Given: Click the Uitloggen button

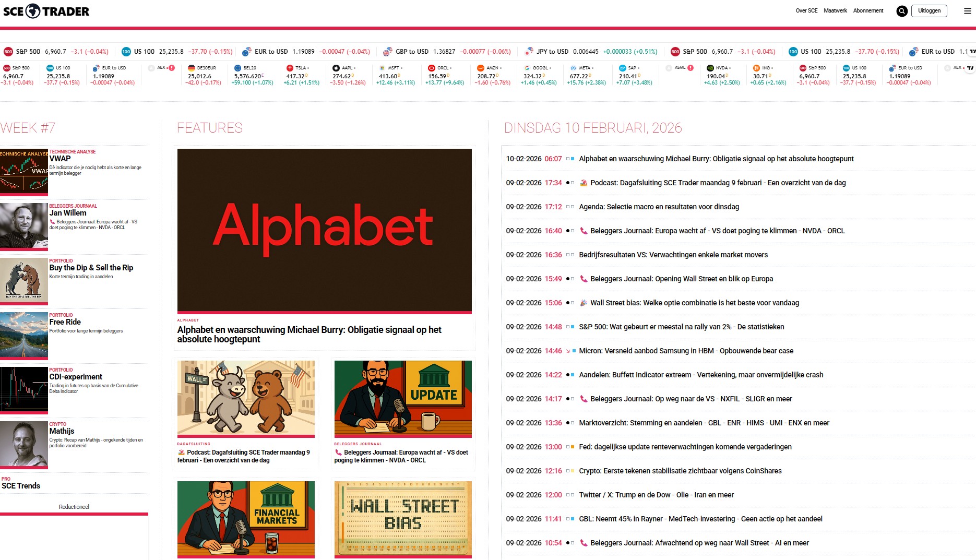Looking at the screenshot, I should pos(929,10).
